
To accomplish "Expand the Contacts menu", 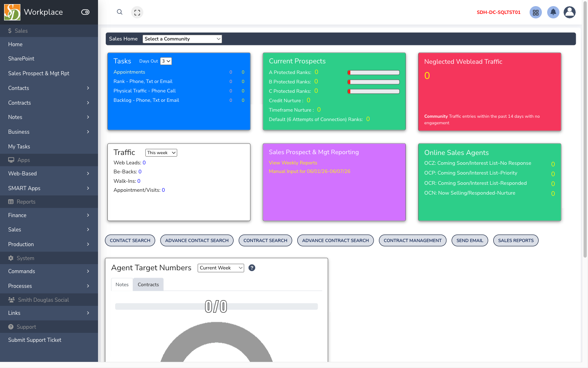I will tap(49, 88).
